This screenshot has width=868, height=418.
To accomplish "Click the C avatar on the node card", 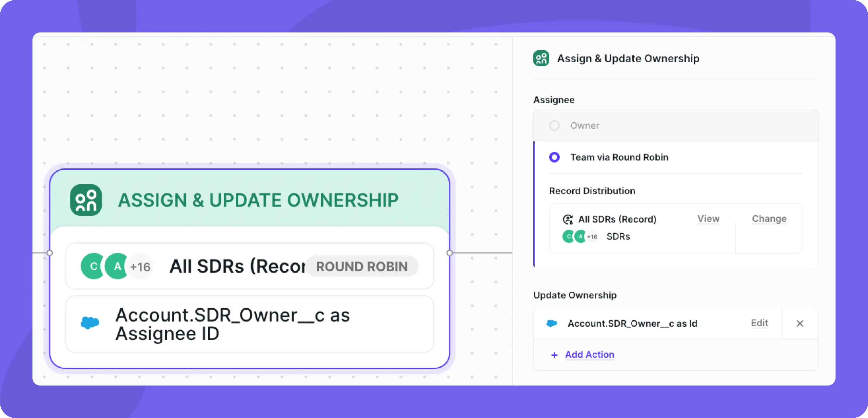I will 93,266.
